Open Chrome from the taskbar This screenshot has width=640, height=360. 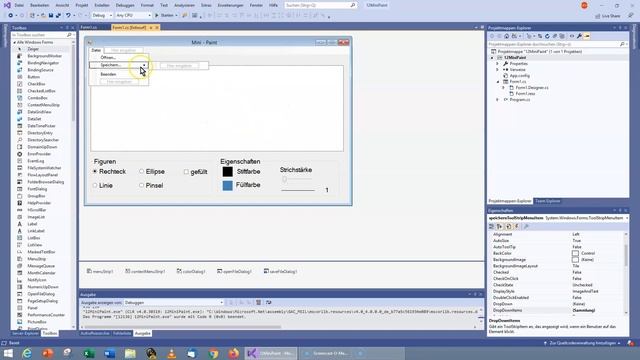point(213,353)
